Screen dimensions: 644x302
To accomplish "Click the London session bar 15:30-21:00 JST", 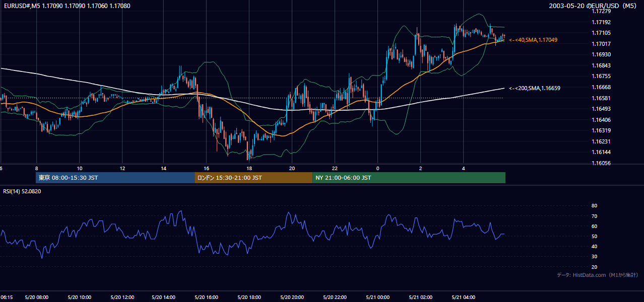I will pyautogui.click(x=253, y=178).
